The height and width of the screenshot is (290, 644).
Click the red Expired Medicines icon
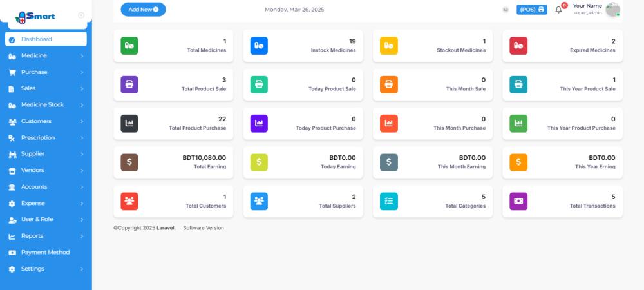click(x=518, y=46)
